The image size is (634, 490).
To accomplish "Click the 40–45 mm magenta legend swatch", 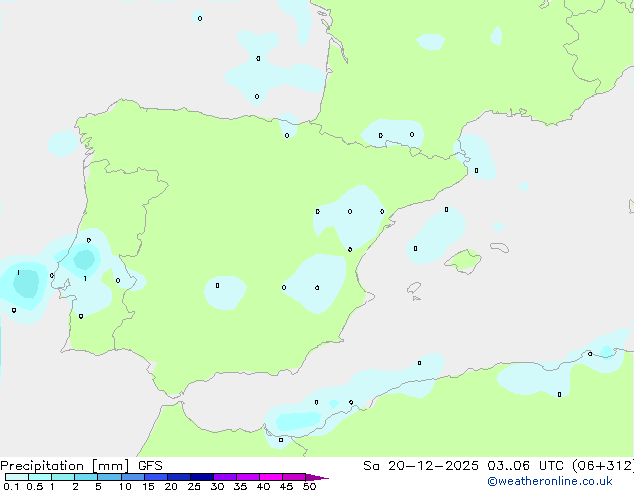I will [x=271, y=477].
